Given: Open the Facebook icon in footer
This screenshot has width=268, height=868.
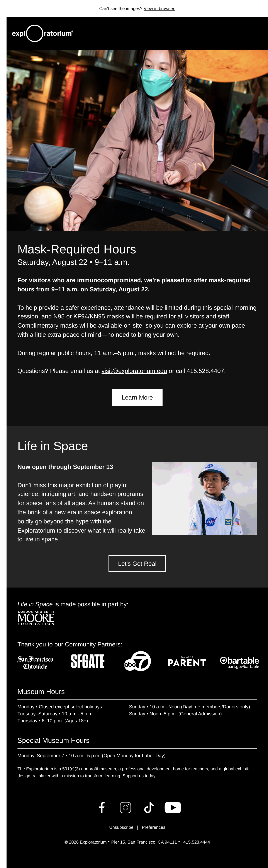Looking at the screenshot, I should [x=102, y=807].
